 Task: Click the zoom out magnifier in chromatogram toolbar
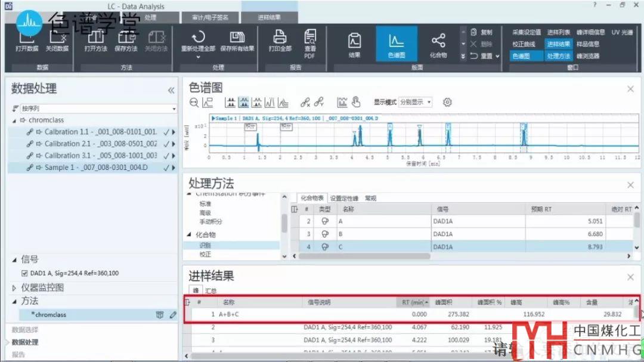pyautogui.click(x=194, y=102)
